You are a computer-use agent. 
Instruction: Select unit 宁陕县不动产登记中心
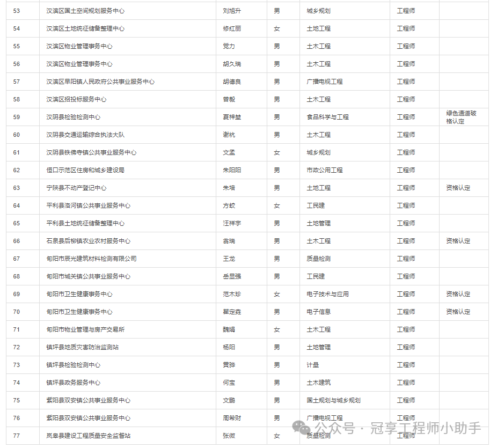click(76, 188)
